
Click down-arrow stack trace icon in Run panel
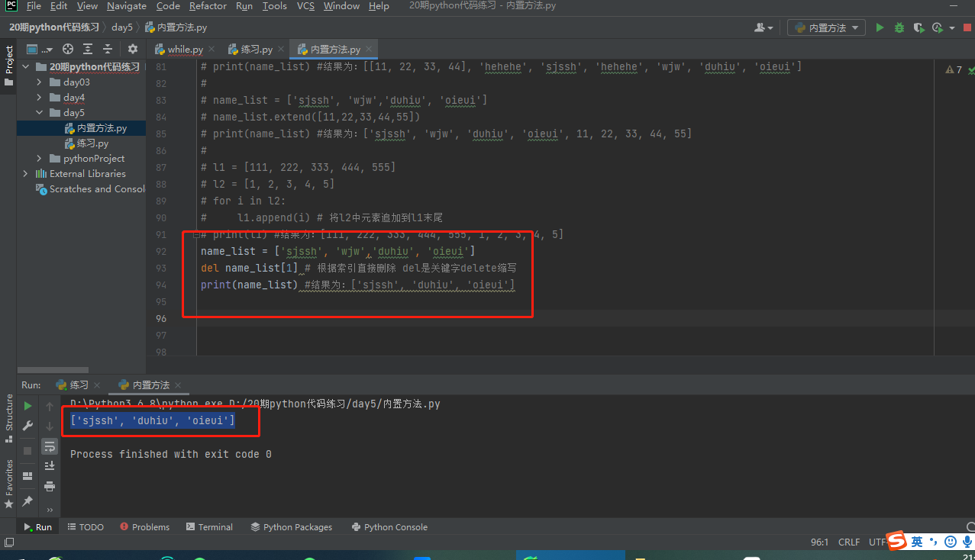coord(50,426)
